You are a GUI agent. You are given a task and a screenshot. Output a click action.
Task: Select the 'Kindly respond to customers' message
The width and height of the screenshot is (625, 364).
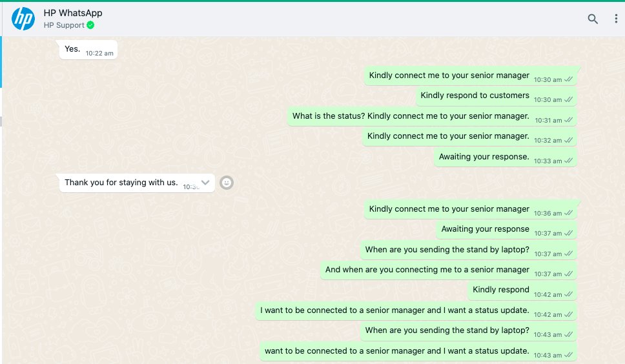pos(497,96)
